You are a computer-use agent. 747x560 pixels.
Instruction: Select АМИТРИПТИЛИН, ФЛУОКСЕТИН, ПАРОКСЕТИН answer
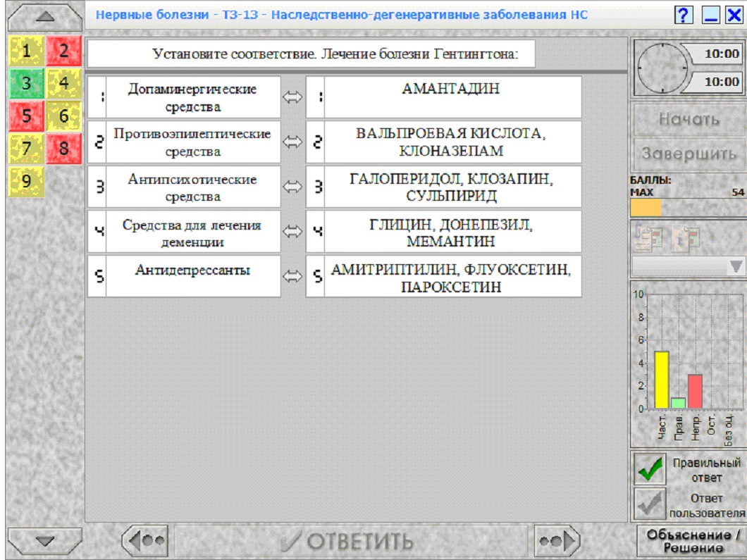443,276
